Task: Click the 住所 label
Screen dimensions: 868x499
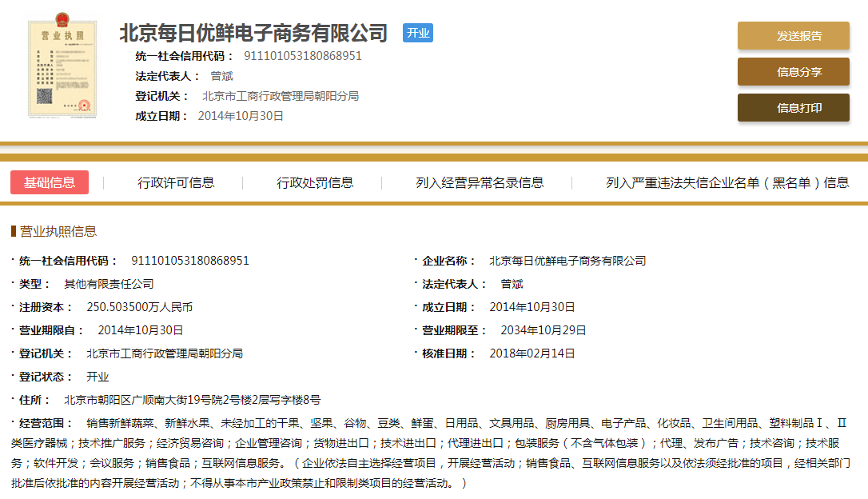Action: 35,400
